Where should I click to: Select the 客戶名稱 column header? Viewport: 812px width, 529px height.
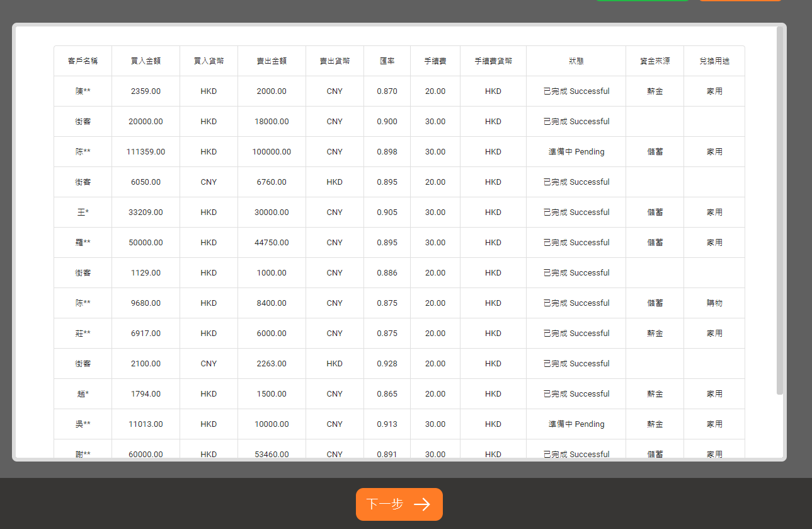[83, 61]
